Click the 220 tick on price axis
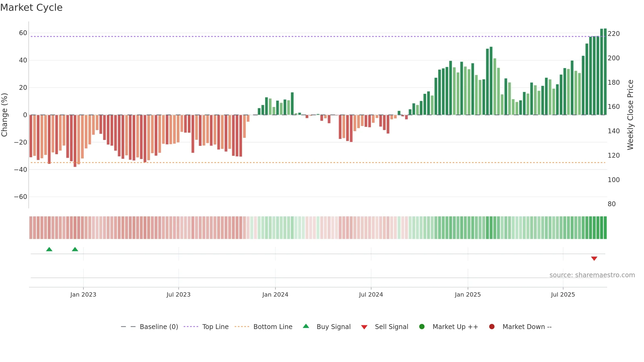 tap(614, 34)
